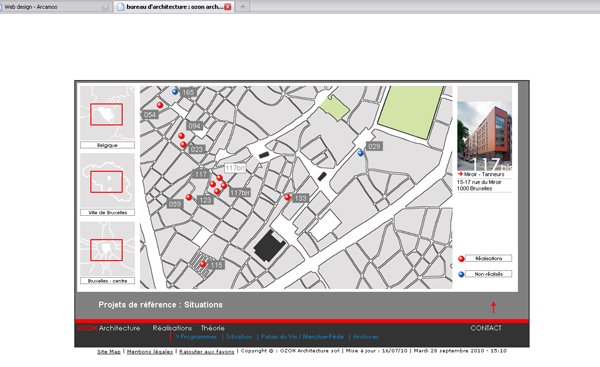Switch to the Web design - Arcamoo tab
This screenshot has width=600, height=367.
coord(31,7)
